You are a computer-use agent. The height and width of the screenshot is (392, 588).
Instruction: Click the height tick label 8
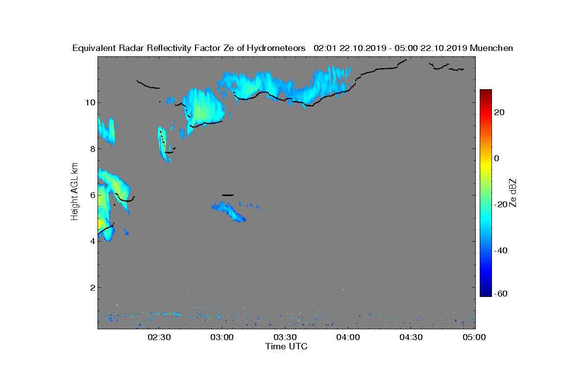[92, 148]
